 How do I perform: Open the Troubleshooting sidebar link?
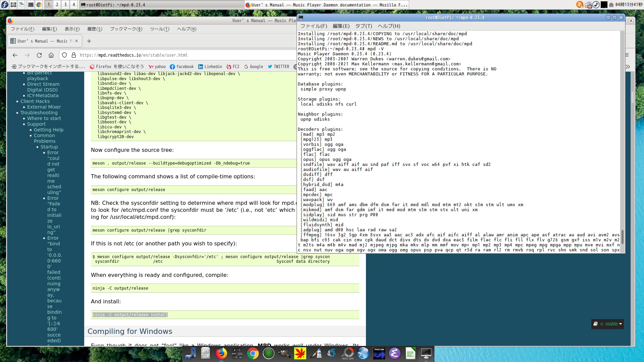39,113
